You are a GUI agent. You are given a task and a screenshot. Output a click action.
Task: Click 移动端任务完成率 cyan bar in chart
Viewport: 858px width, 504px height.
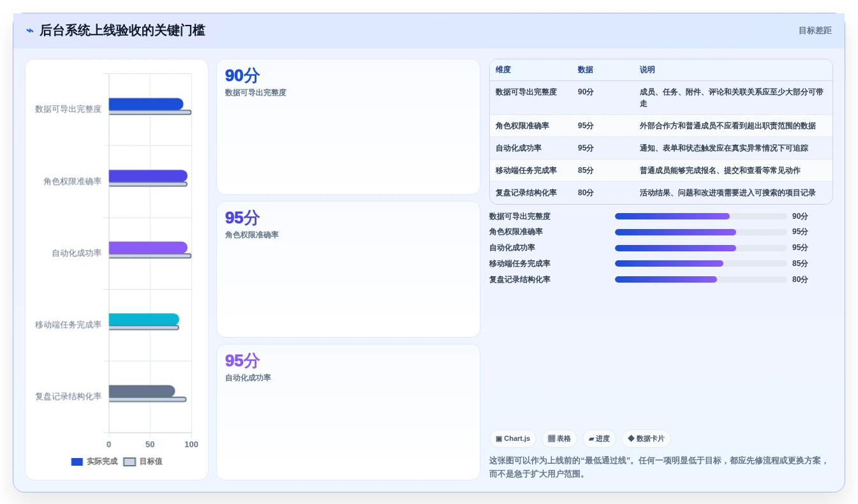144,320
